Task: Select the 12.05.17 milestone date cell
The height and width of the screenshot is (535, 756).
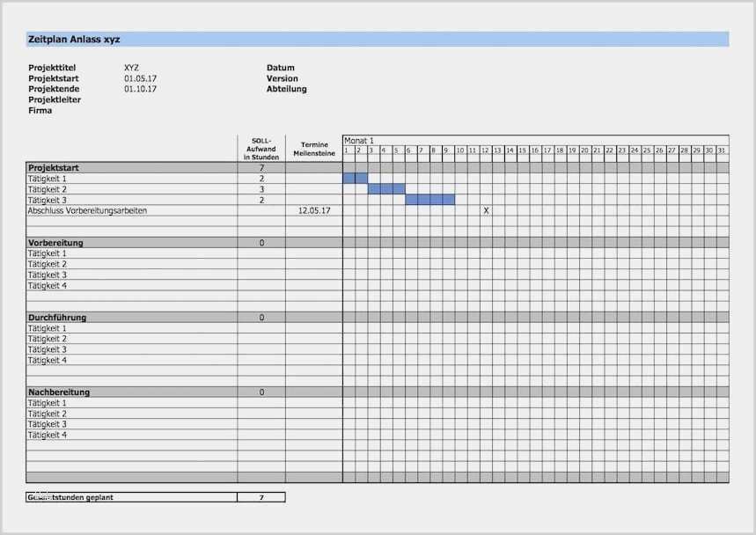Action: [314, 210]
